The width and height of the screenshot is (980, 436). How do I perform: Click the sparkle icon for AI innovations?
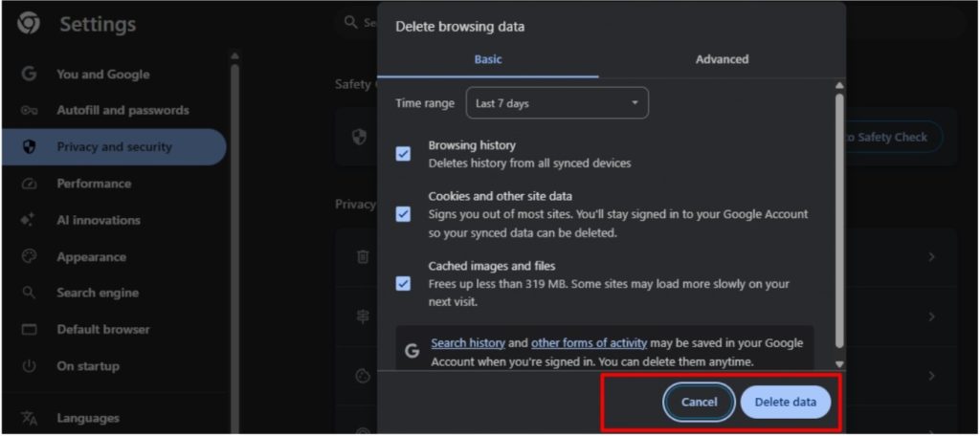[28, 220]
